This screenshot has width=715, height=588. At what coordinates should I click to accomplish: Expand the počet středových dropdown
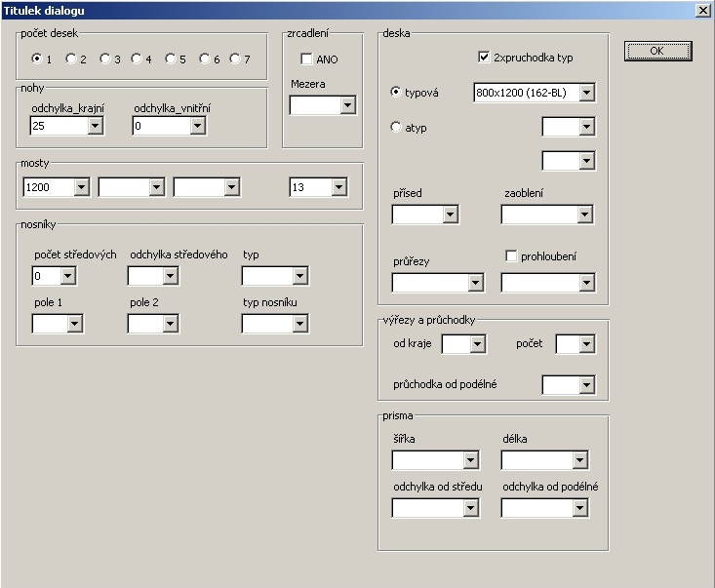click(67, 277)
